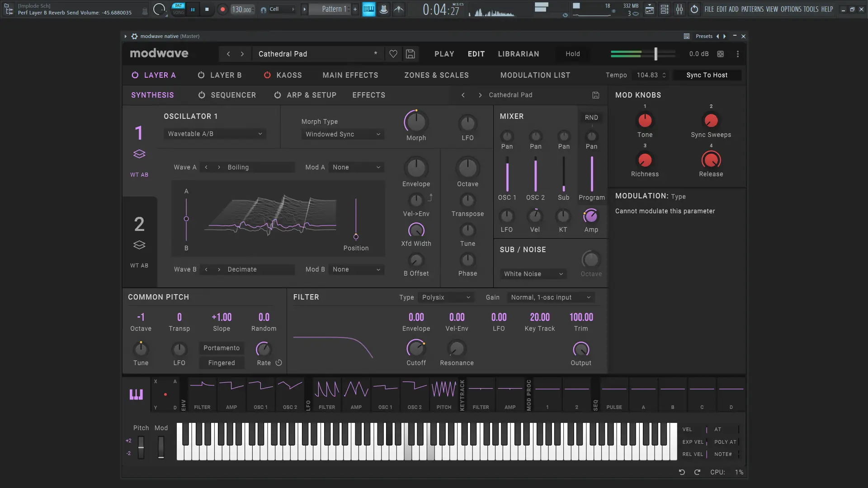Expand the White Noise dropdown

[533, 274]
